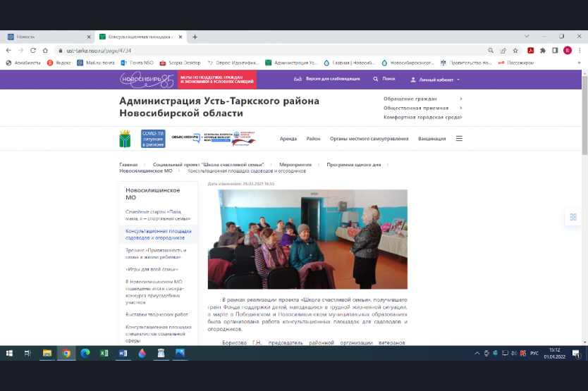Open the Chrome profile avatar

(x=568, y=50)
